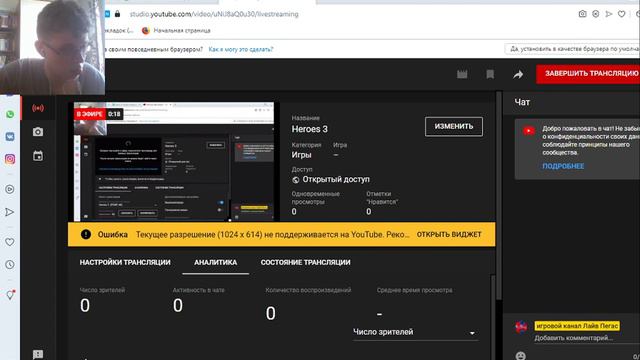This screenshot has width=640, height=360.
Task: Open VK in the browser sidebar
Action: pos(10,136)
